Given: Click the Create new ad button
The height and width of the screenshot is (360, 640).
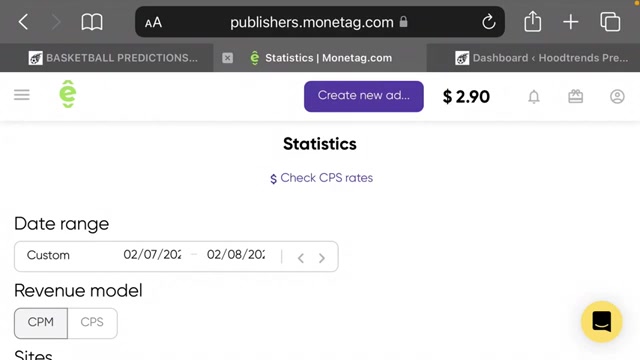Looking at the screenshot, I should coord(364,96).
